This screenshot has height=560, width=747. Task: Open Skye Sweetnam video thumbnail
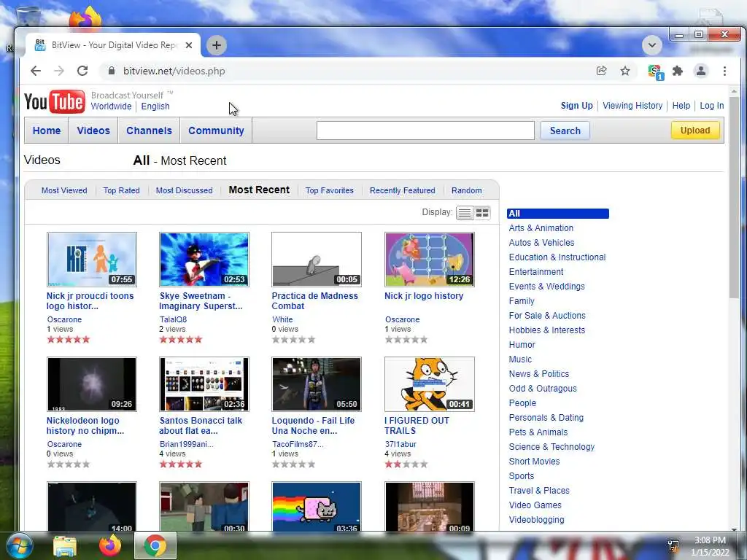coord(204,260)
